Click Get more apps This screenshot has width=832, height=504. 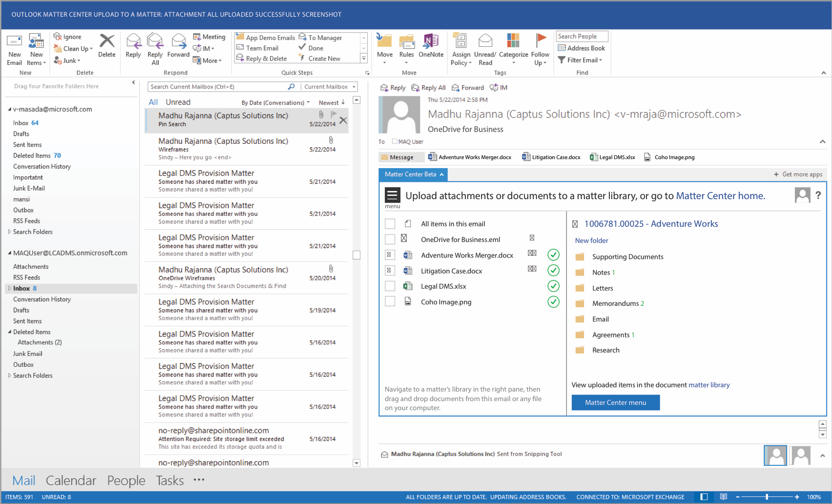(798, 174)
